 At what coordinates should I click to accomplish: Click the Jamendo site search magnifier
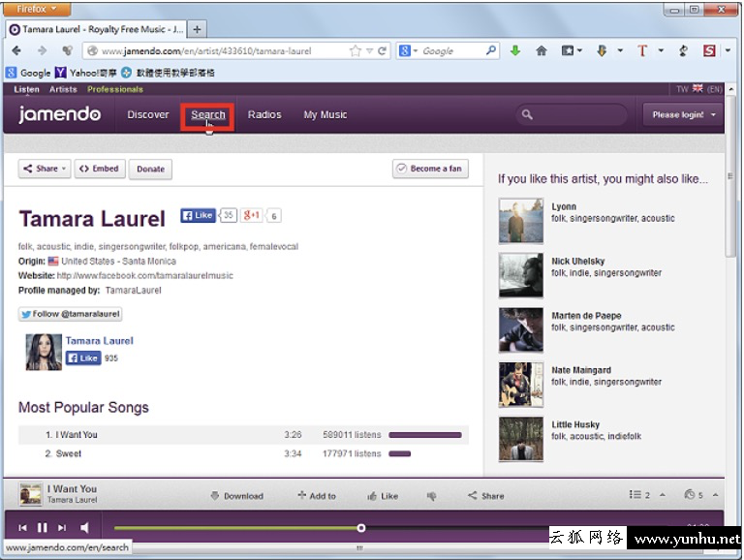(x=527, y=114)
